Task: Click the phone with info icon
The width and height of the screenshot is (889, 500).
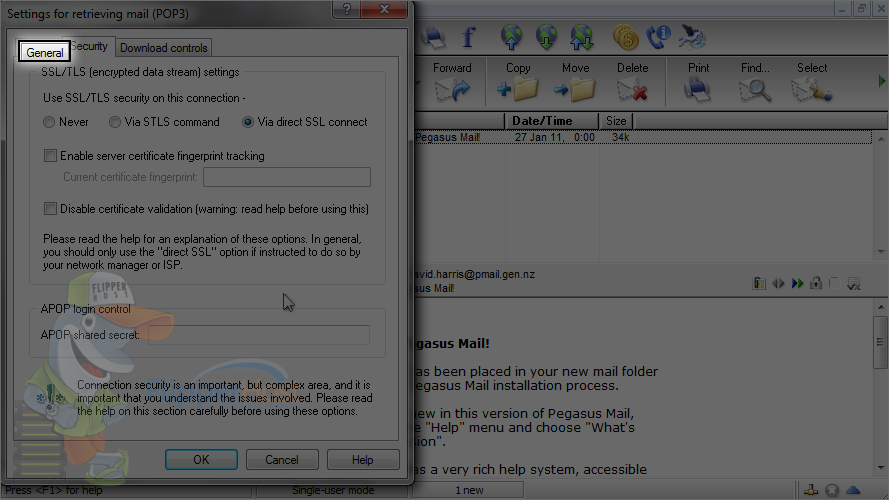Action: click(658, 37)
